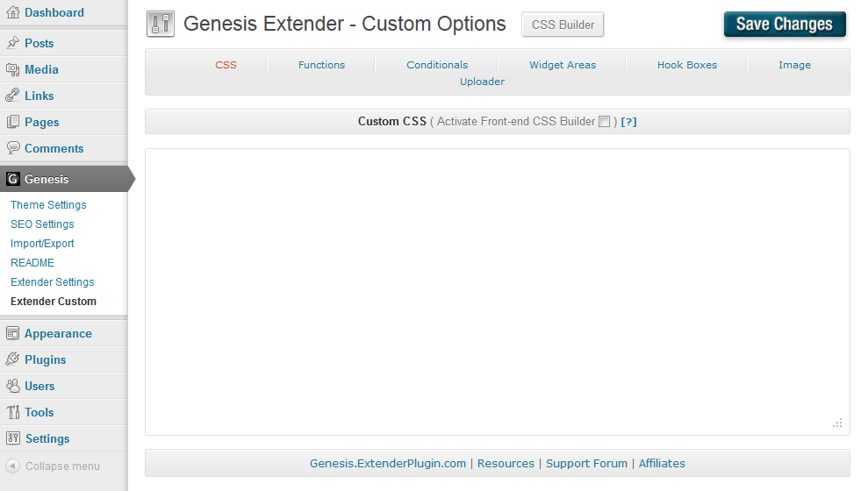Click the Links chain icon
Screen dimensions: 868x491
(x=13, y=95)
